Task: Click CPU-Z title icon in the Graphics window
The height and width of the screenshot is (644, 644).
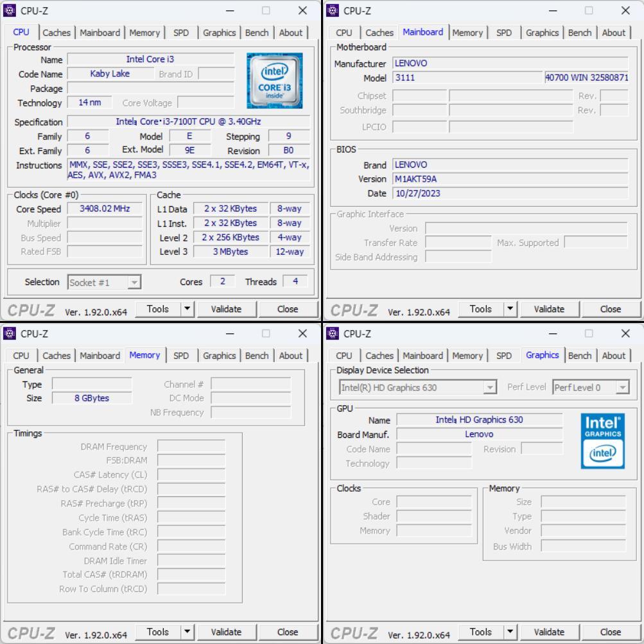Action: tap(333, 333)
